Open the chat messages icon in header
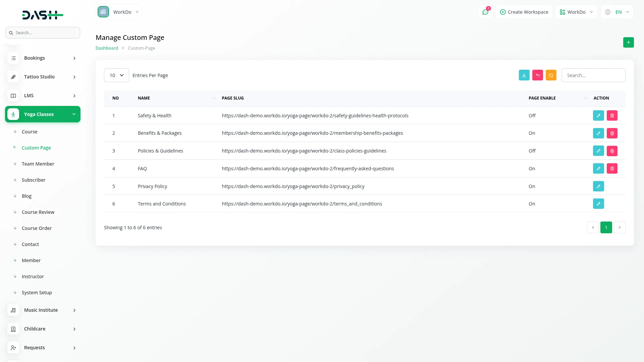The image size is (644, 362). [485, 12]
